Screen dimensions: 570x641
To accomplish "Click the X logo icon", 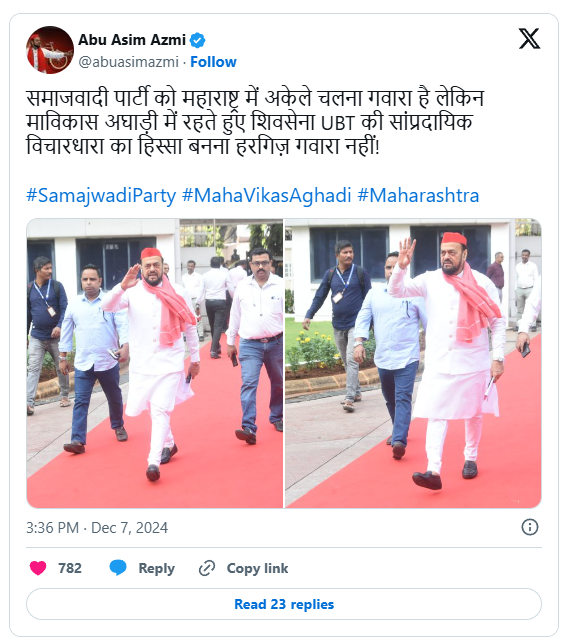I will coord(530,39).
